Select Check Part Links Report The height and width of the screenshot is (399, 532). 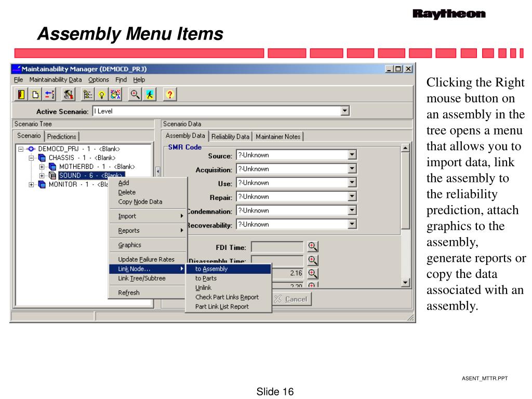tap(229, 297)
